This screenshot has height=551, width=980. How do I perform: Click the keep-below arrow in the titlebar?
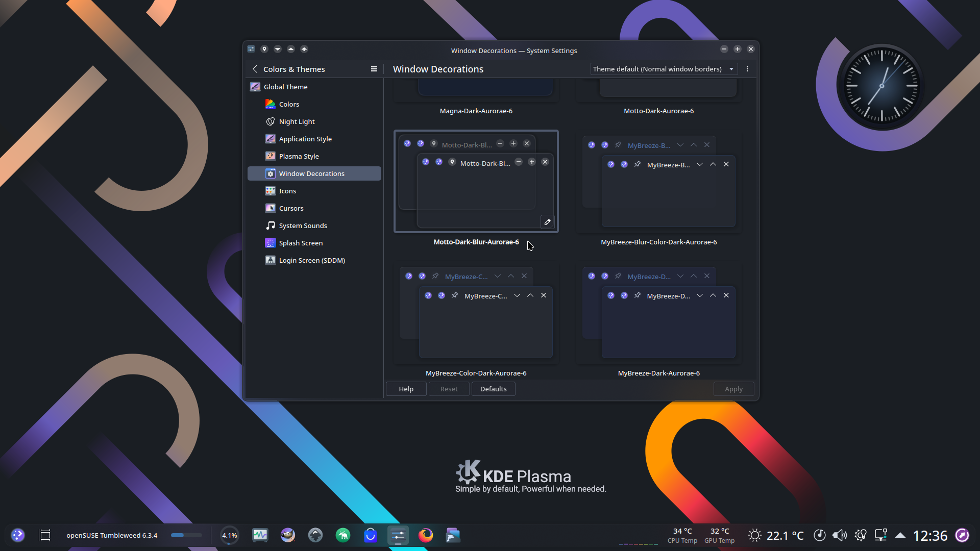278,49
